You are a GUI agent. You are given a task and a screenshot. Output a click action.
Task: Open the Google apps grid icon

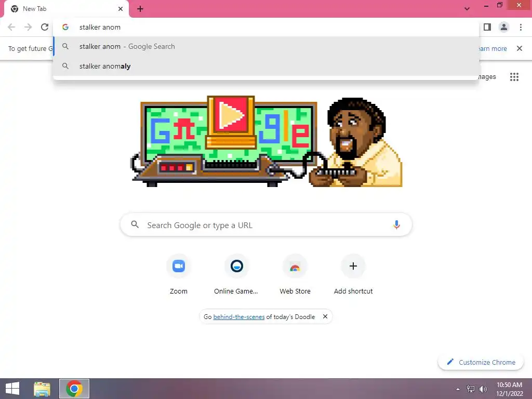pos(514,77)
